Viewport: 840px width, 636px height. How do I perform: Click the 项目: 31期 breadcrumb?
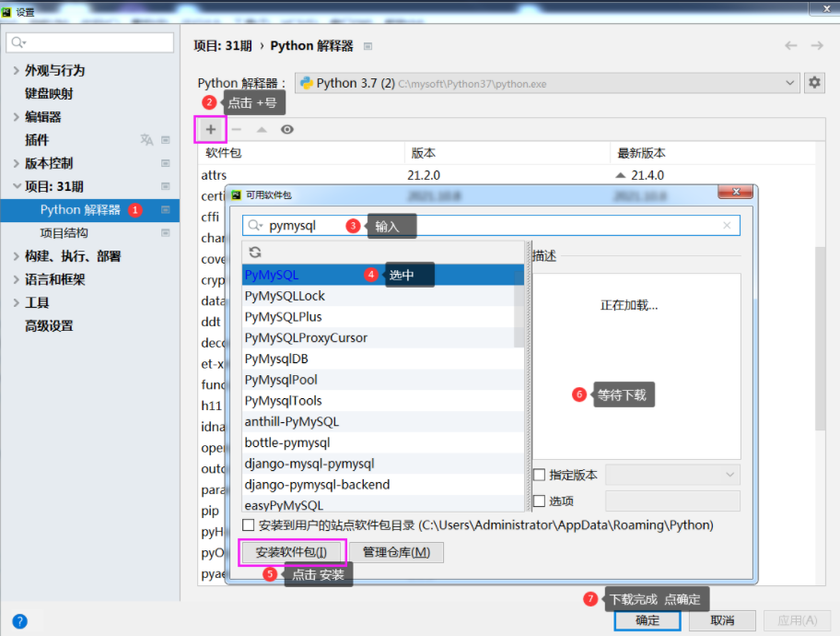pyautogui.click(x=223, y=45)
